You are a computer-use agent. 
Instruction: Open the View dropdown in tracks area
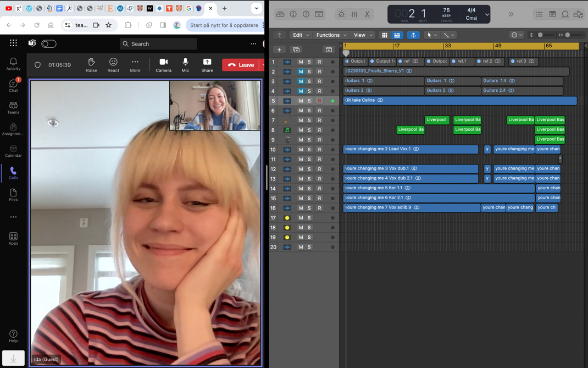pyautogui.click(x=363, y=35)
